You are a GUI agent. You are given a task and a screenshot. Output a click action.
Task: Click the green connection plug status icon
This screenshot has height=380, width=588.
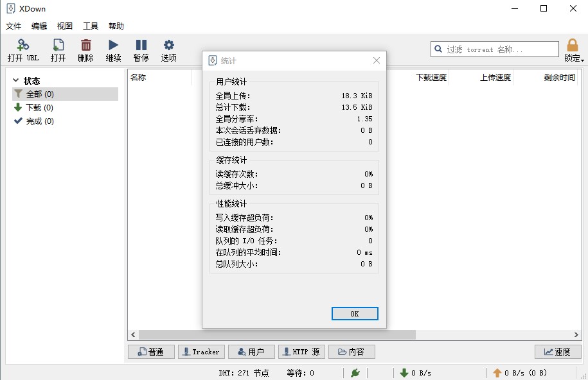click(x=355, y=373)
